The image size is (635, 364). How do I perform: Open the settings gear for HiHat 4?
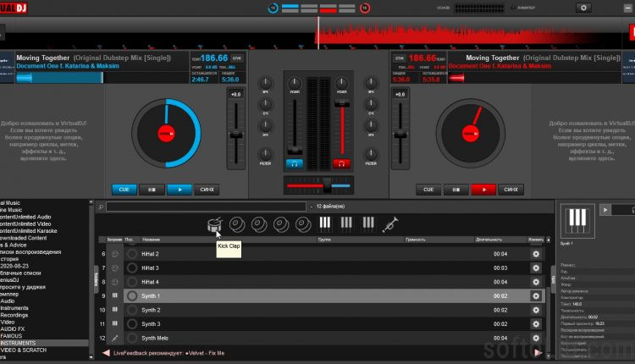coord(536,282)
